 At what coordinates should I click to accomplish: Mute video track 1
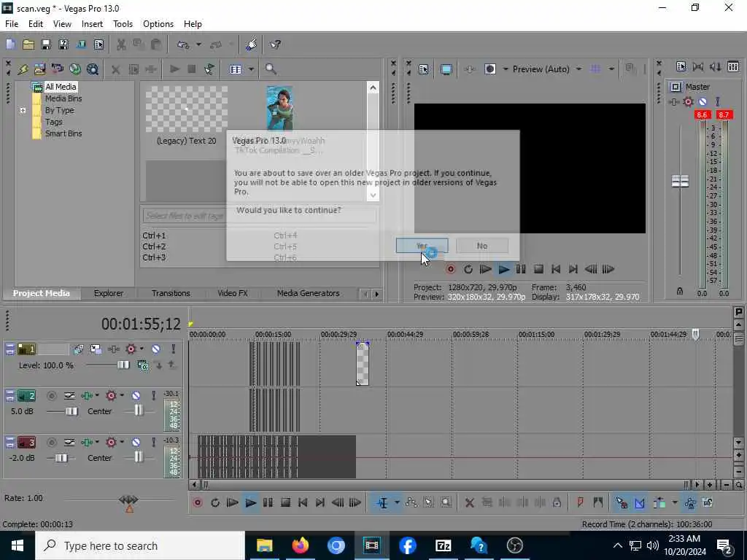156,349
